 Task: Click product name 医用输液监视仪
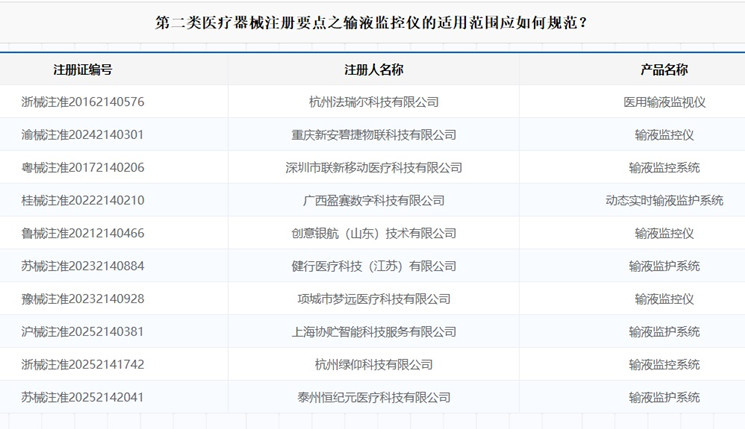(x=664, y=102)
